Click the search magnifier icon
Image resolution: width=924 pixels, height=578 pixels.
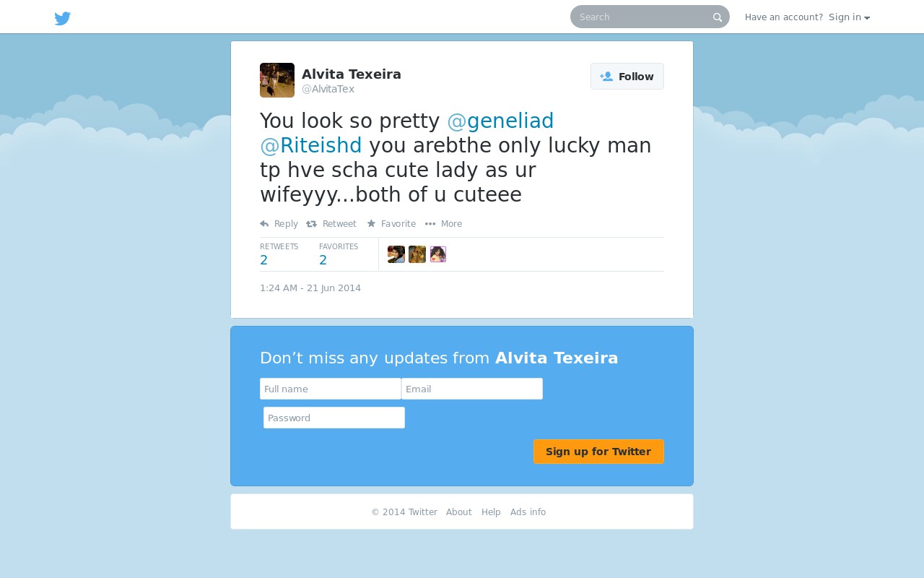tap(718, 17)
